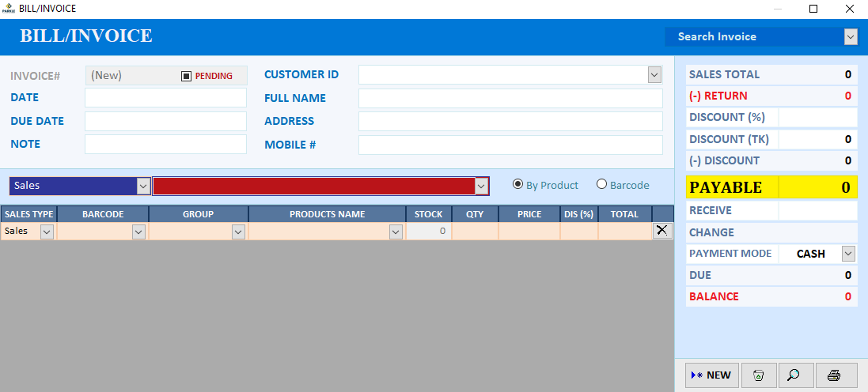Click the app logo in title bar
The image size is (868, 392).
pos(8,9)
